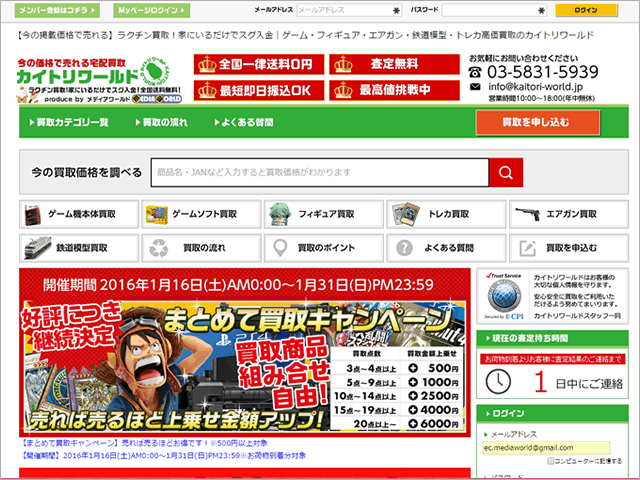The width and height of the screenshot is (640, 480).
Task: Focus the top メールアドレス field
Action: (349, 10)
